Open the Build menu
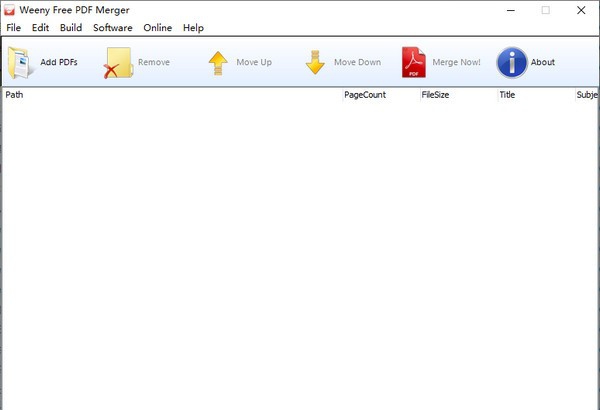The image size is (600, 410). [71, 28]
